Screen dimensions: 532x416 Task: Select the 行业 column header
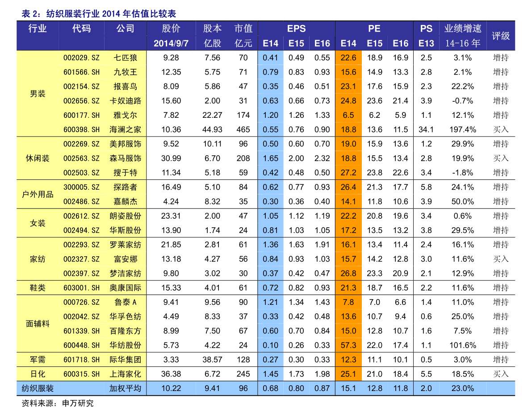[x=38, y=29]
